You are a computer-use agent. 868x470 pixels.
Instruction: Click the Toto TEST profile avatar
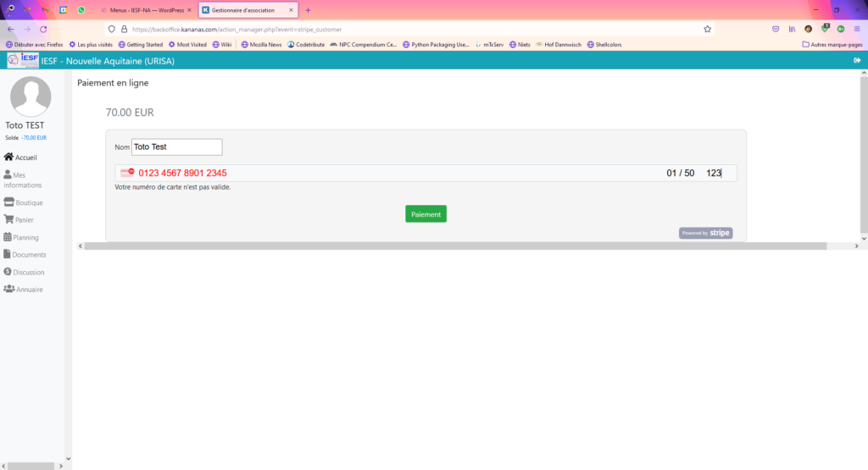pos(31,97)
